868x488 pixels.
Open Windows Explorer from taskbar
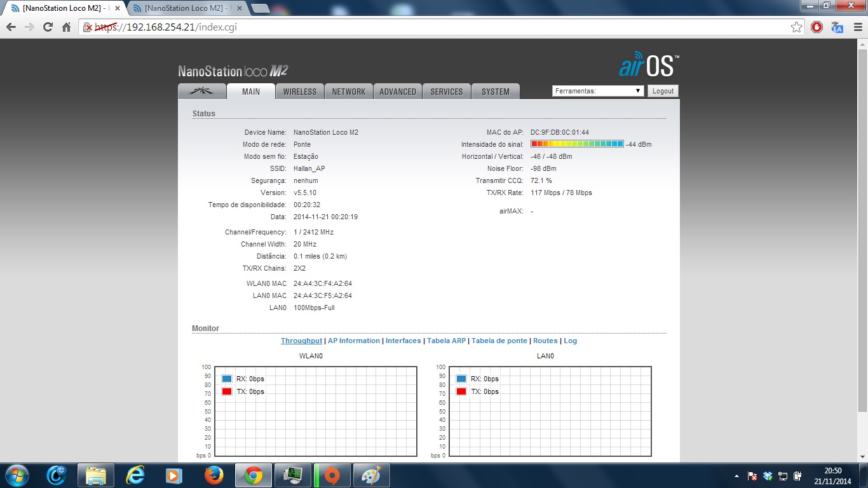pos(96,475)
